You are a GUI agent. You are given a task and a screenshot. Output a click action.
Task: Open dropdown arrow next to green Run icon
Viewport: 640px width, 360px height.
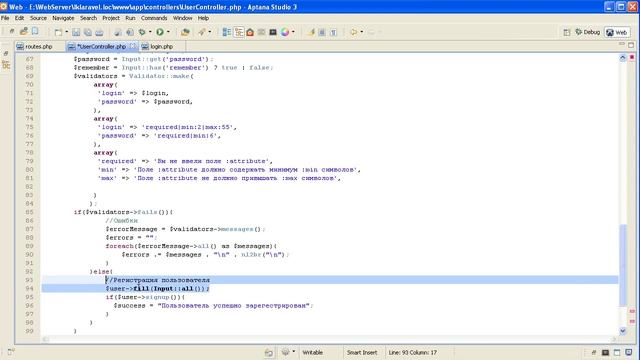point(168,32)
